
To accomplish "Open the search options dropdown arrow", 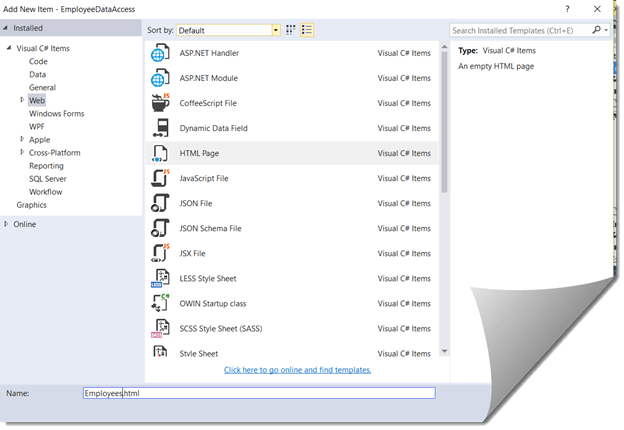I will point(606,30).
